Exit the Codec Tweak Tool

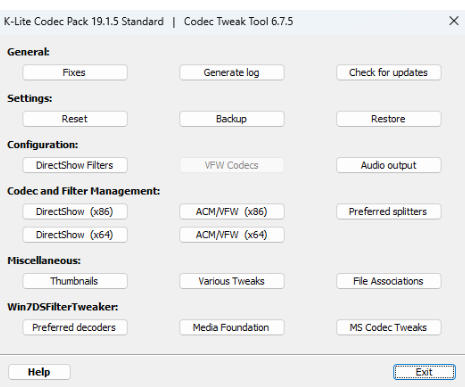coord(424,372)
